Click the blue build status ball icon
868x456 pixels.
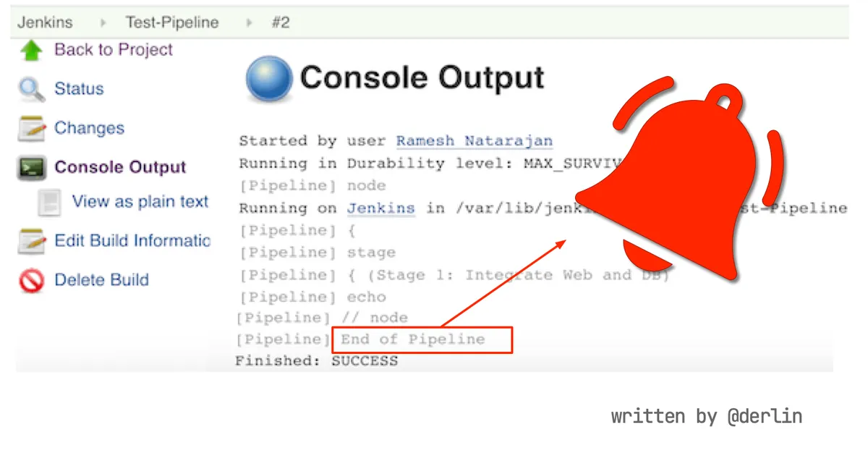pyautogui.click(x=269, y=79)
